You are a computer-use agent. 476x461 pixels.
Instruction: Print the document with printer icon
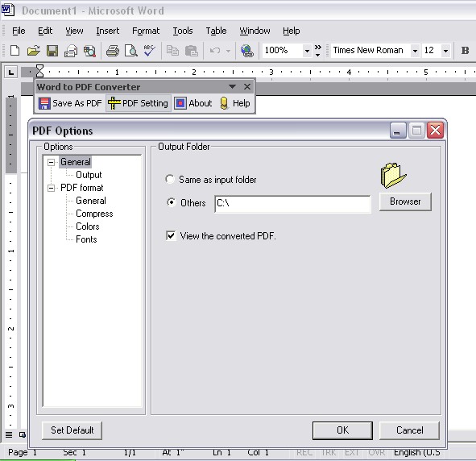point(113,51)
